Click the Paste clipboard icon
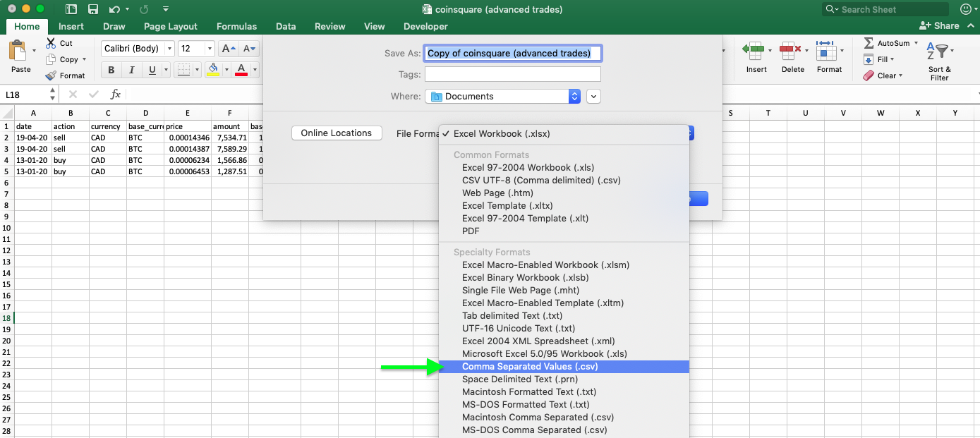 click(x=18, y=51)
